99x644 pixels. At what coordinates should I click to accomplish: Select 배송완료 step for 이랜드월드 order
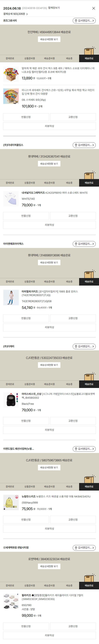click(x=89, y=486)
